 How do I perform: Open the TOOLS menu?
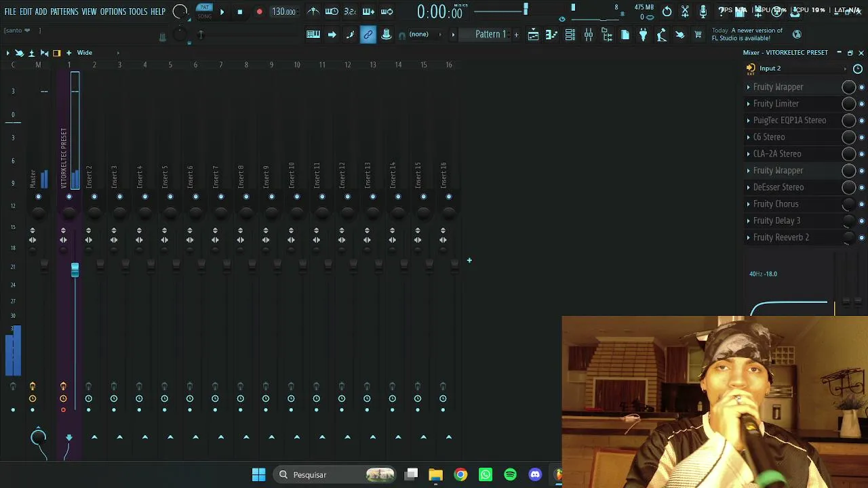(x=138, y=12)
